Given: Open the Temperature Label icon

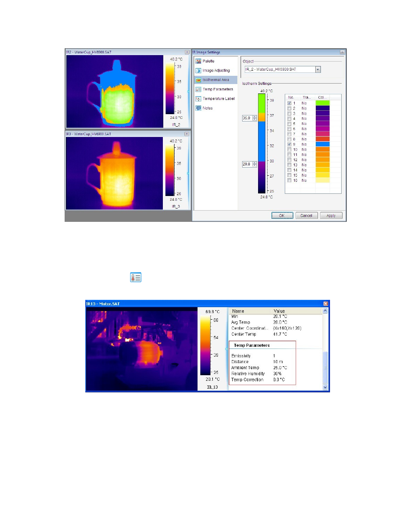Looking at the screenshot, I should tap(198, 99).
